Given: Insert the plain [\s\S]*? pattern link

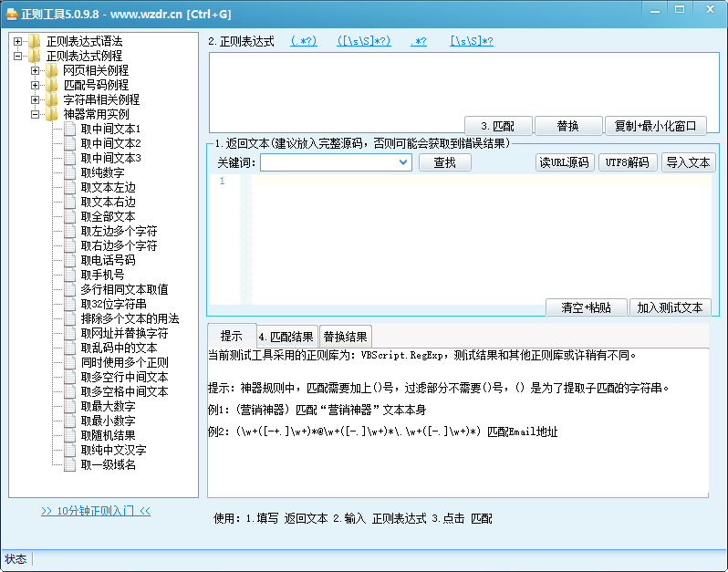Looking at the screenshot, I should 472,41.
